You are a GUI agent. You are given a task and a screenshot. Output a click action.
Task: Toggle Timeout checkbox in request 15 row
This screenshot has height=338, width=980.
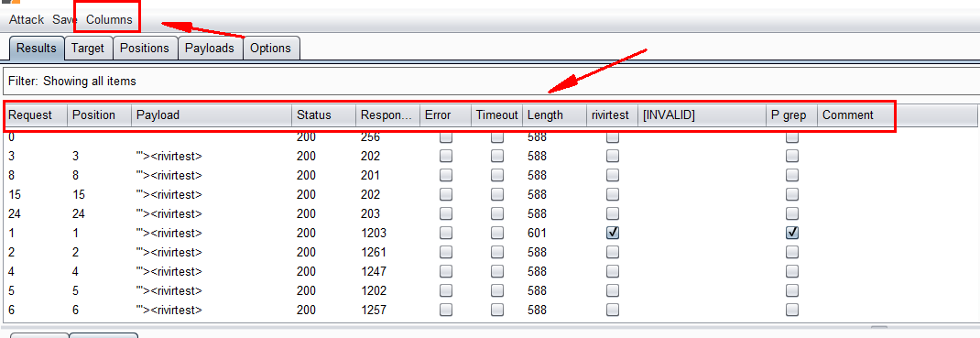pos(497,194)
